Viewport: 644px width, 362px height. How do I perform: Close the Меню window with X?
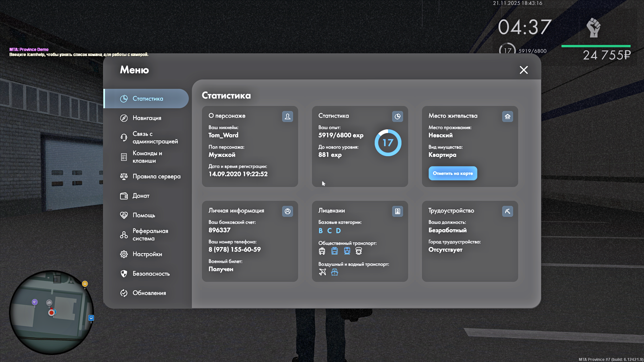click(x=524, y=70)
